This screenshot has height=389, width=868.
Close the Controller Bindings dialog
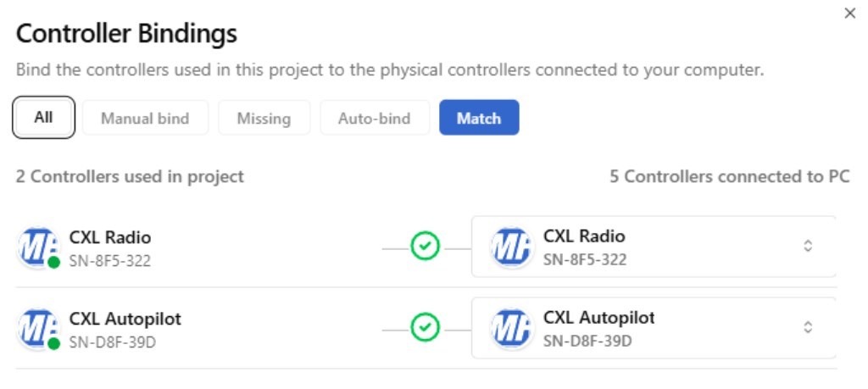click(849, 14)
